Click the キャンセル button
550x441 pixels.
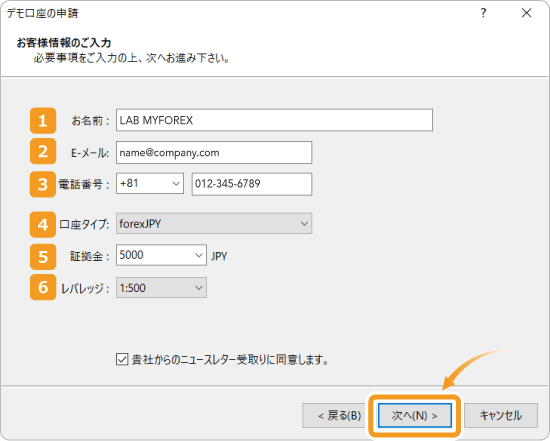coord(501,416)
